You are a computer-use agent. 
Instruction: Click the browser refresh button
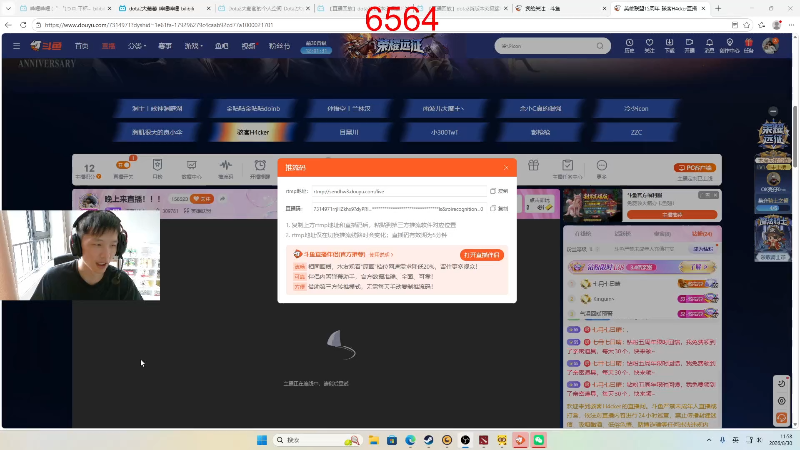[23, 24]
